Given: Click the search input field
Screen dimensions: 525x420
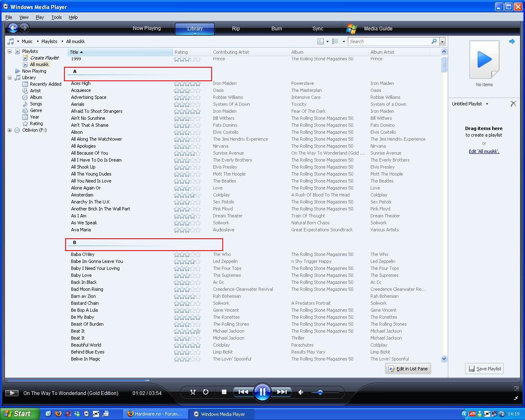Looking at the screenshot, I should click(389, 41).
